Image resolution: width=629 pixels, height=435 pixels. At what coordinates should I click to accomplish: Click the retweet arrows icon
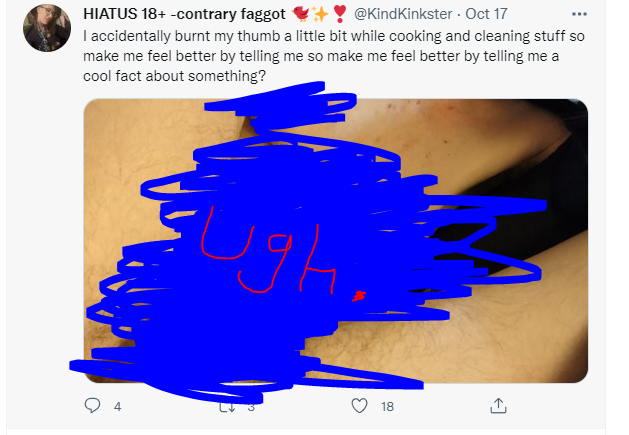(x=228, y=407)
